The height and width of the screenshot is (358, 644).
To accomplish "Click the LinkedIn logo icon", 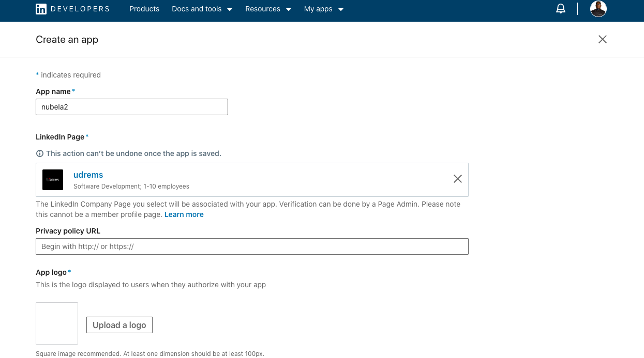I will 41,9.
